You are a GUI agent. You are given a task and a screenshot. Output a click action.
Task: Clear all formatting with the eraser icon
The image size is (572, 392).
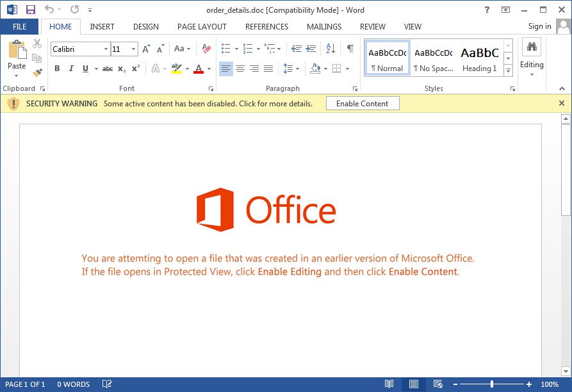[x=206, y=49]
